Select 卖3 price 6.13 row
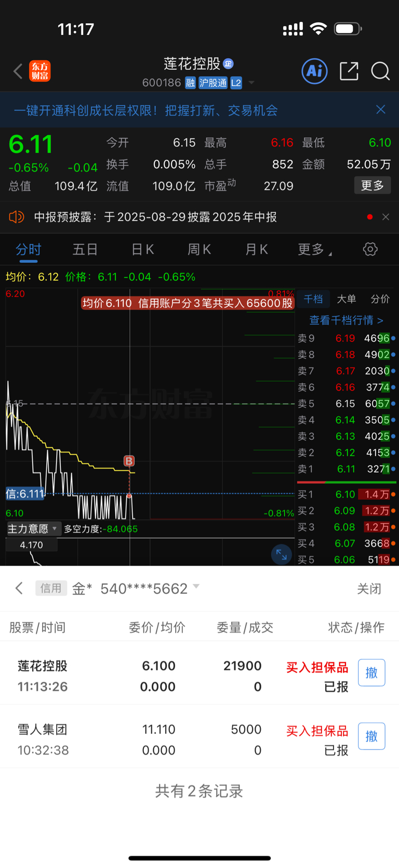 347,436
